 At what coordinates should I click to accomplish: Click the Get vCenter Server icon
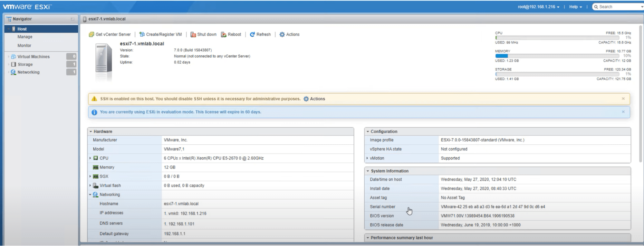coord(91,34)
